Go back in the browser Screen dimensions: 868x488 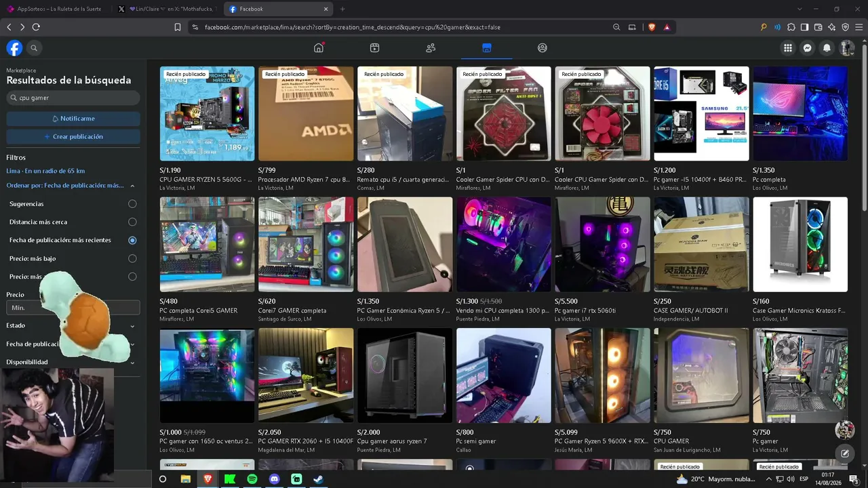[9, 27]
